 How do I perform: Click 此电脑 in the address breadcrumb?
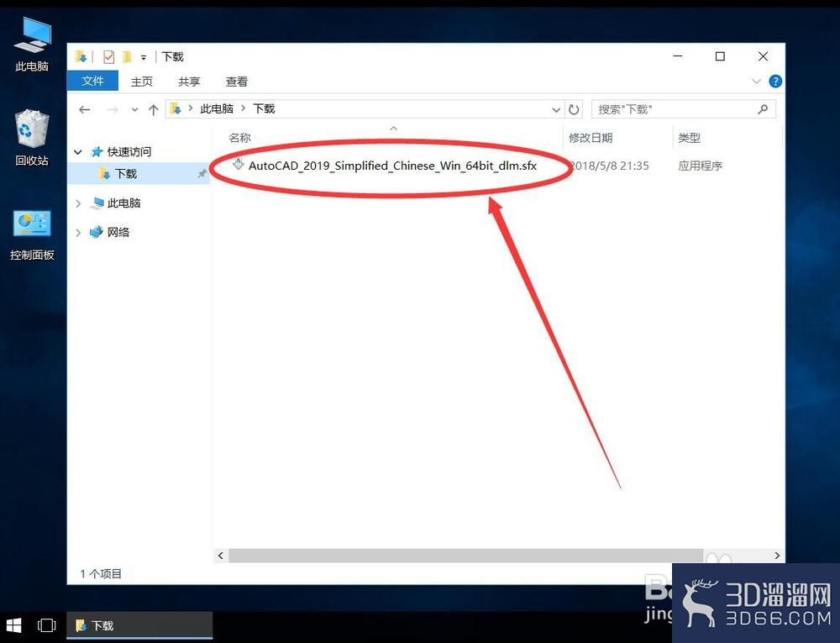tap(217, 108)
